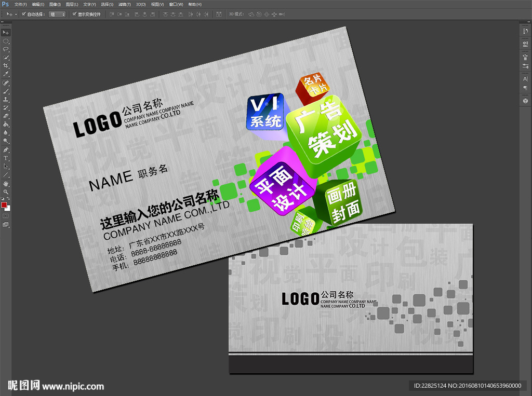Open the 滤镜(T) menu
Image resolution: width=532 pixels, height=396 pixels.
tap(125, 4)
